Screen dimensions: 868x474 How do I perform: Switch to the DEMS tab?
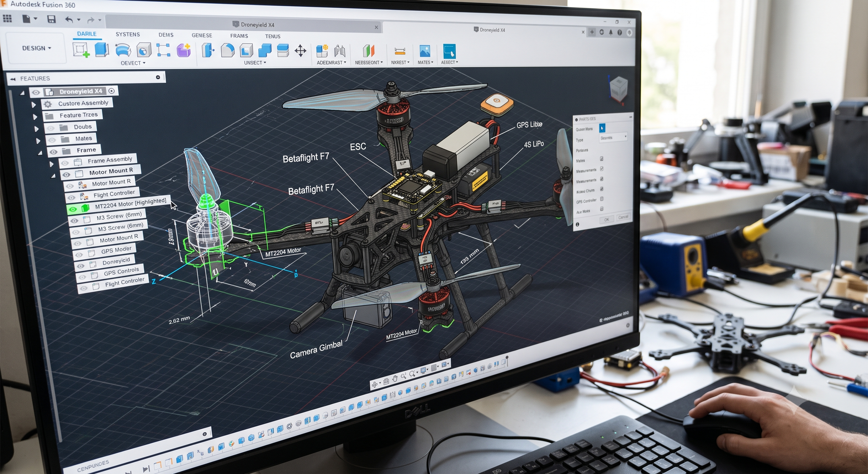[166, 35]
